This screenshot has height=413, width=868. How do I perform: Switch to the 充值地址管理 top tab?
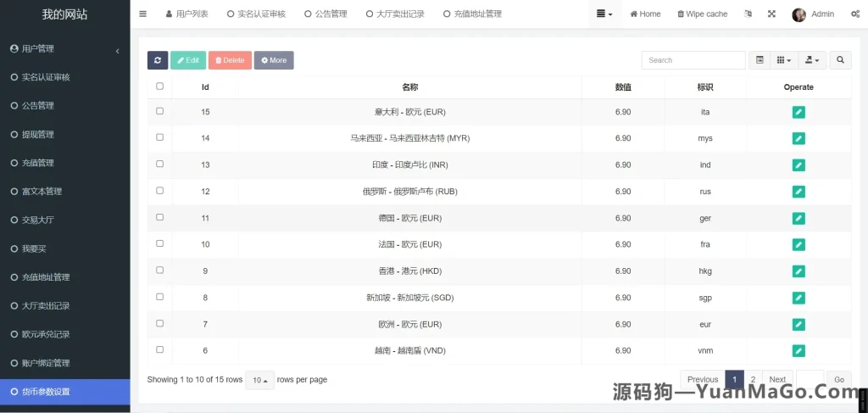[473, 14]
